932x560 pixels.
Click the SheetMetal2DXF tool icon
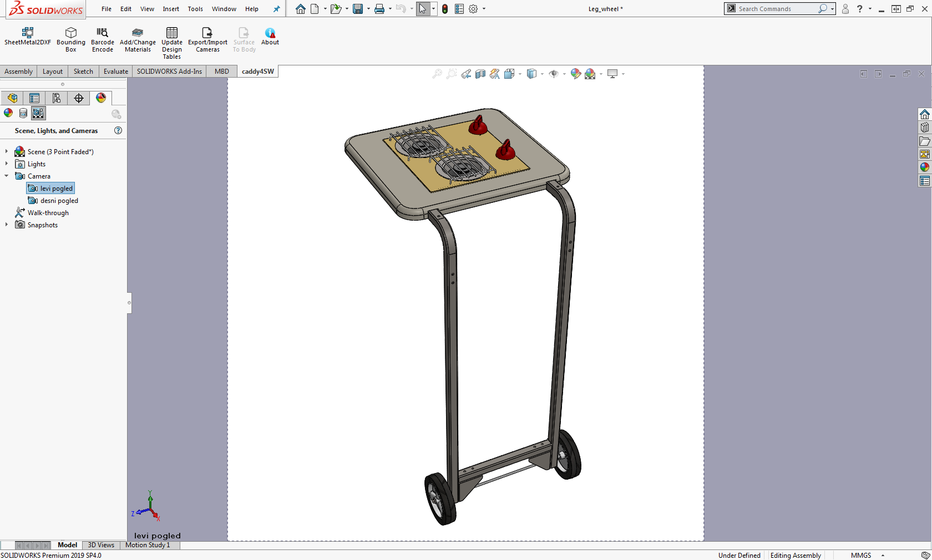27,33
